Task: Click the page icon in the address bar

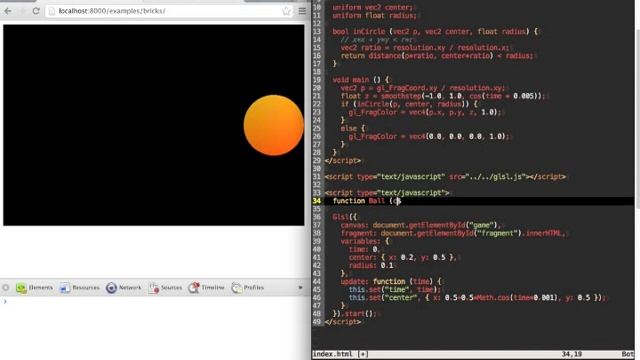Action: [52, 11]
